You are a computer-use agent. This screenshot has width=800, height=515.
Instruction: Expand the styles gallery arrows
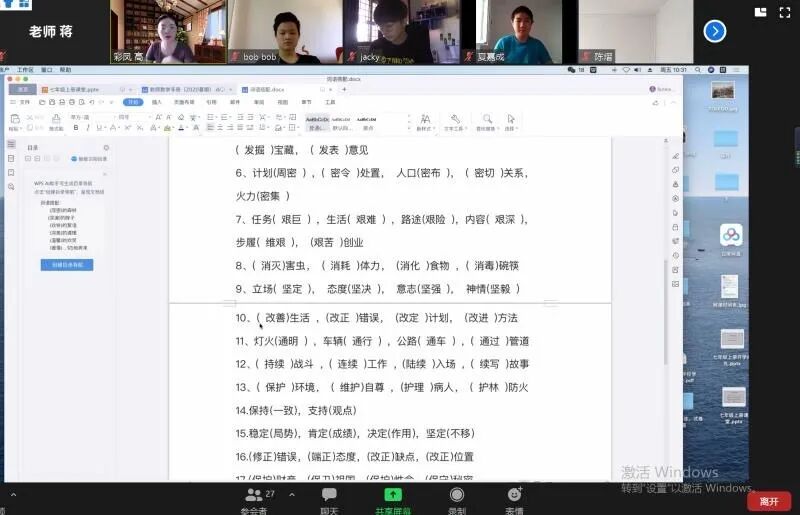409,123
